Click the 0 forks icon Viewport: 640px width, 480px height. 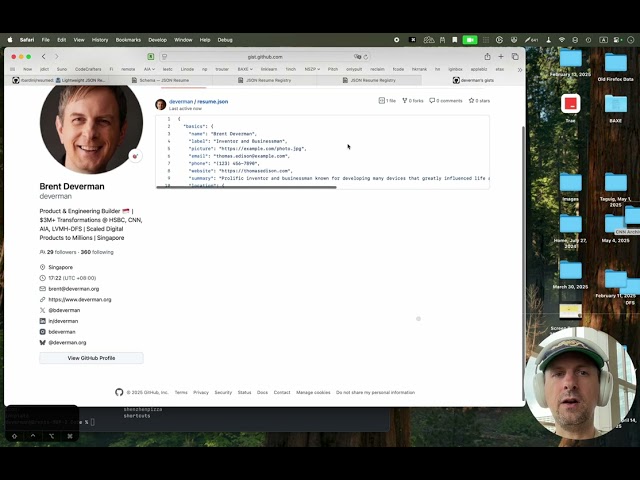(413, 100)
